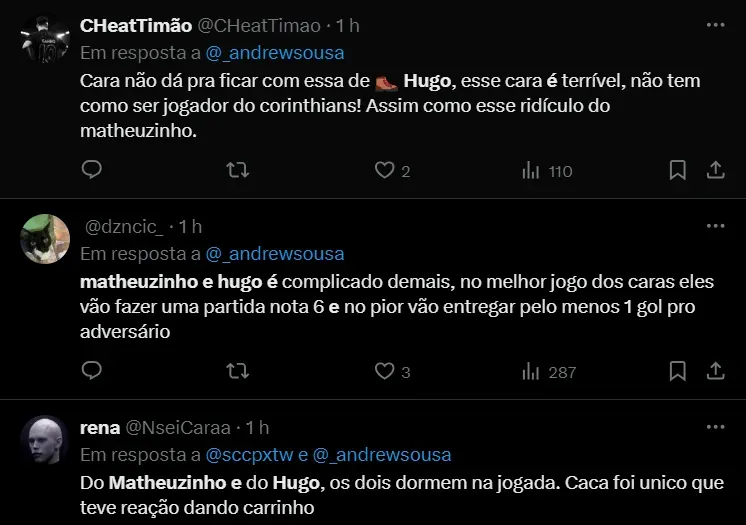
Task: Share CHeatTimão's tweet
Action: pyautogui.click(x=715, y=171)
